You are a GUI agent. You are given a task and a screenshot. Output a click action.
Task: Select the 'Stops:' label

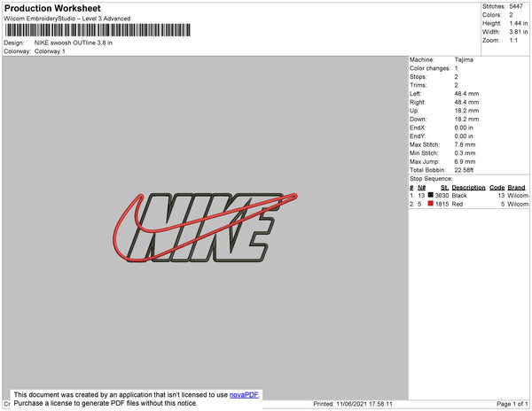pos(418,77)
